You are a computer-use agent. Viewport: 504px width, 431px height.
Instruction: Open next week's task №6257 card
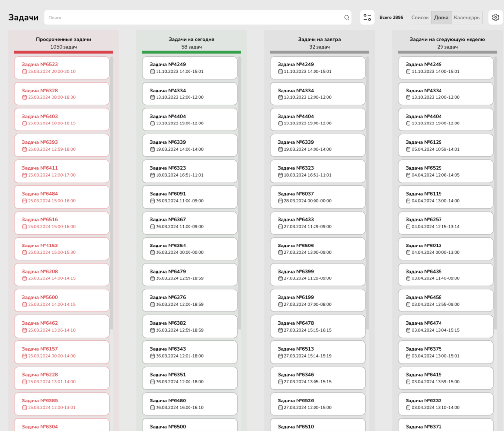click(x=445, y=223)
